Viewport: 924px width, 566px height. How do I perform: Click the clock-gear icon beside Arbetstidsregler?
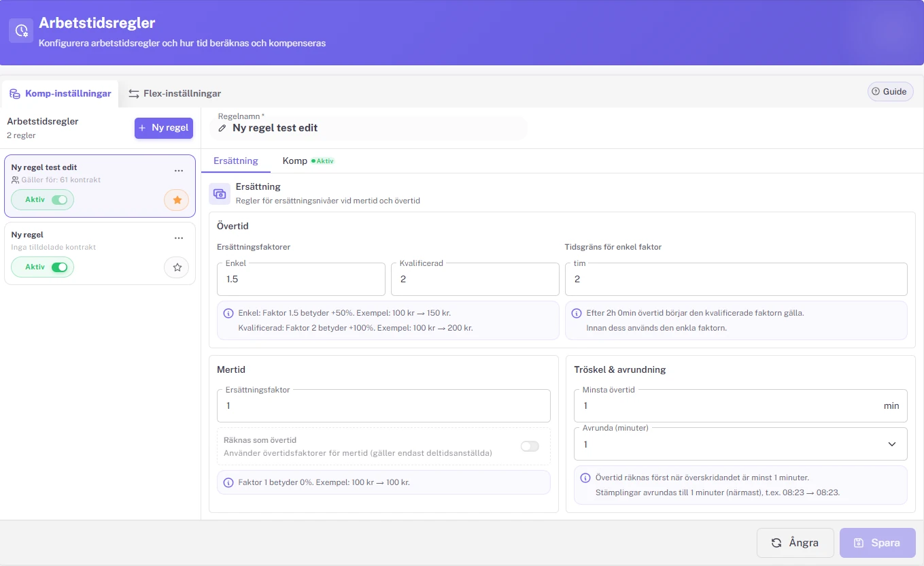tap(21, 31)
